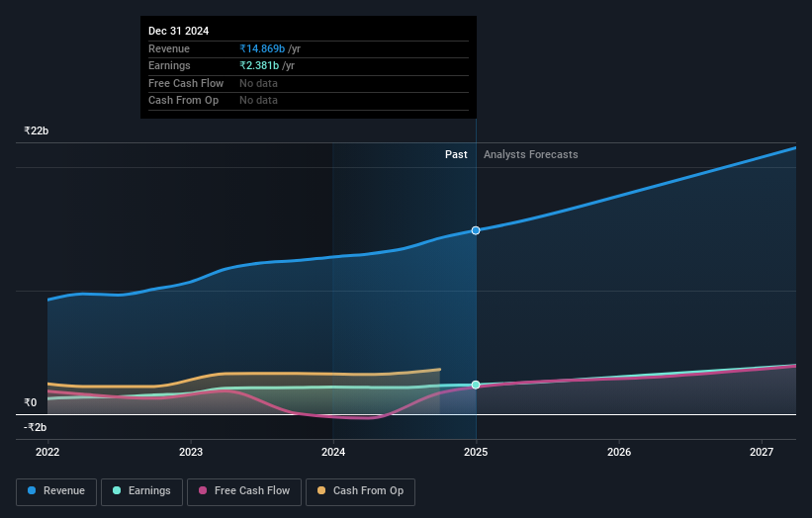Click the 2022 x-axis label
This screenshot has width=812, height=518.
[x=47, y=453]
